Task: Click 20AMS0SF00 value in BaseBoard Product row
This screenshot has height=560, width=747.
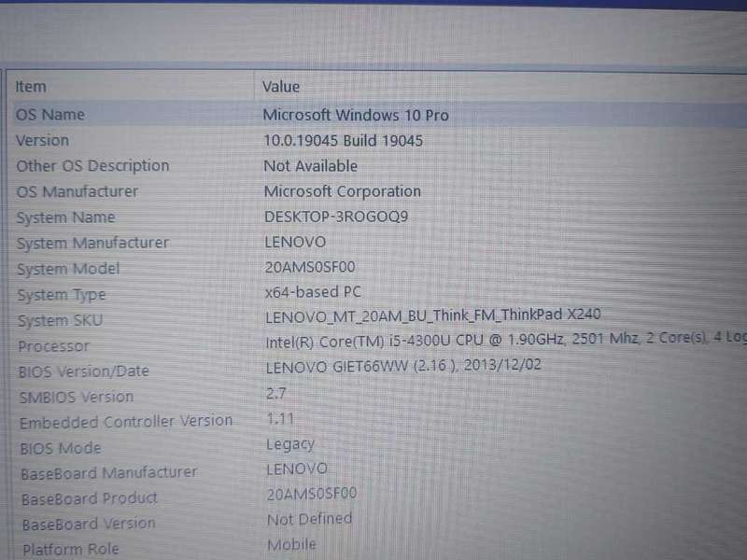Action: (x=312, y=495)
